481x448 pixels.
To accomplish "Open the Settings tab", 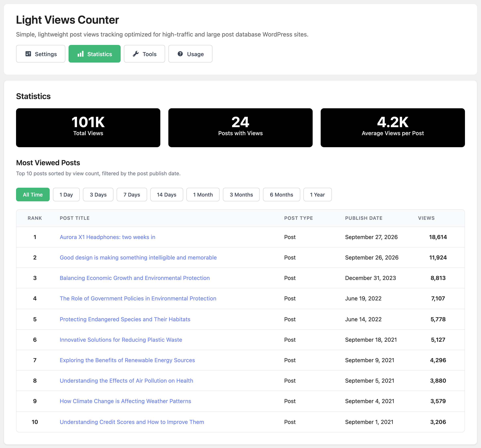I will coord(41,54).
